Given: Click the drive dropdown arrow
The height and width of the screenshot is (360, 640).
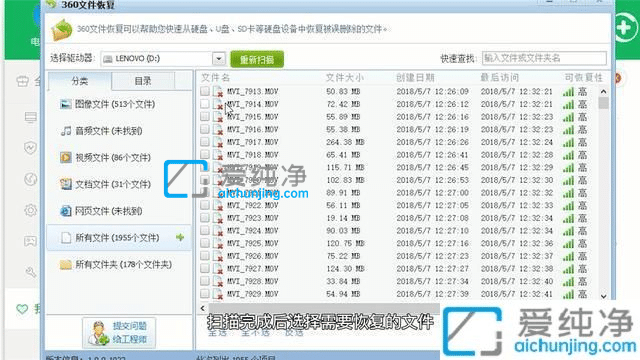Looking at the screenshot, I should point(219,59).
